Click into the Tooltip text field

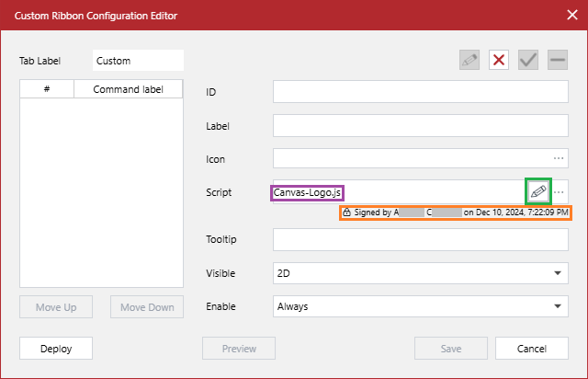422,240
